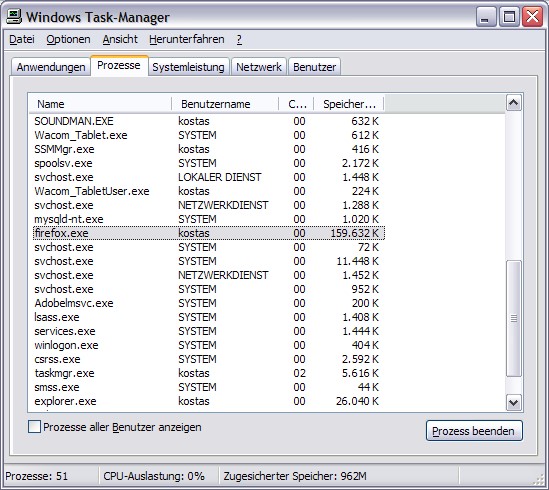The height and width of the screenshot is (490, 549).
Task: Sort by the CPU column header
Action: pyautogui.click(x=296, y=104)
